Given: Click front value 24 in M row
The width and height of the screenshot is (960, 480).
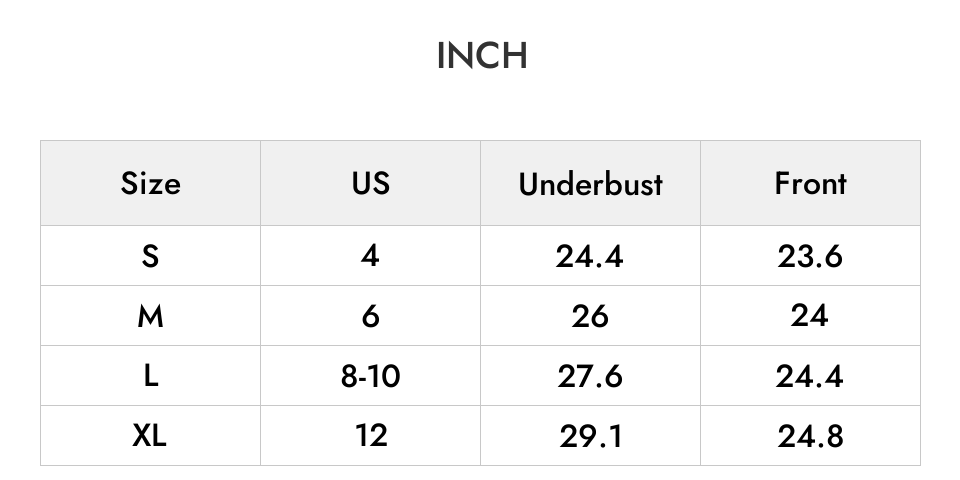Looking at the screenshot, I should [810, 316].
